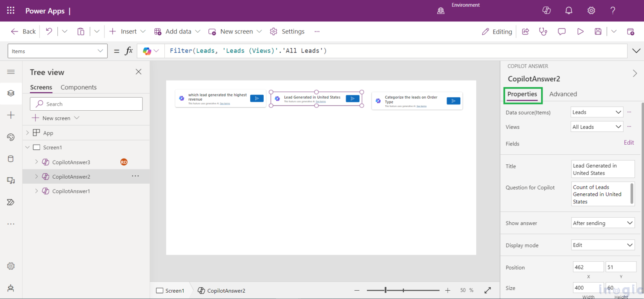Click inside the Title input field
Image resolution: width=644 pixels, height=299 pixels.
click(x=602, y=169)
